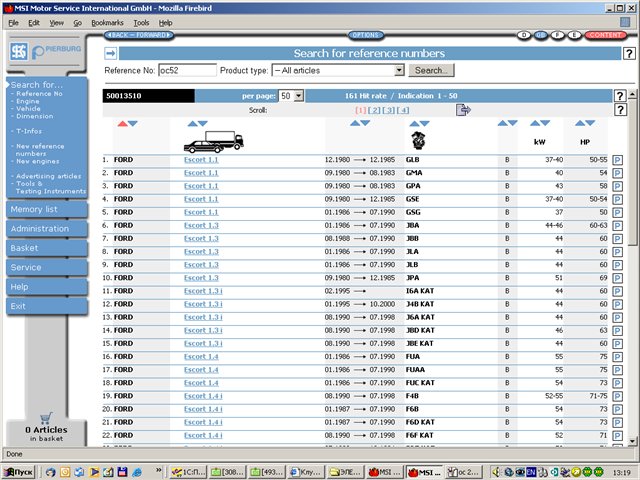
Task: Click the results vertical scrollbar up arrow
Action: click(632, 95)
